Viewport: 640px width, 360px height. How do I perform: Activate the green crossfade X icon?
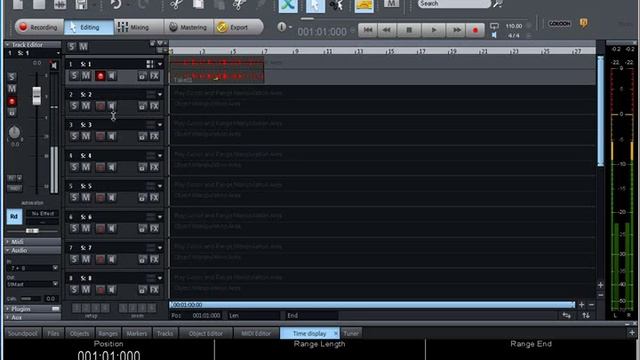pyautogui.click(x=288, y=6)
